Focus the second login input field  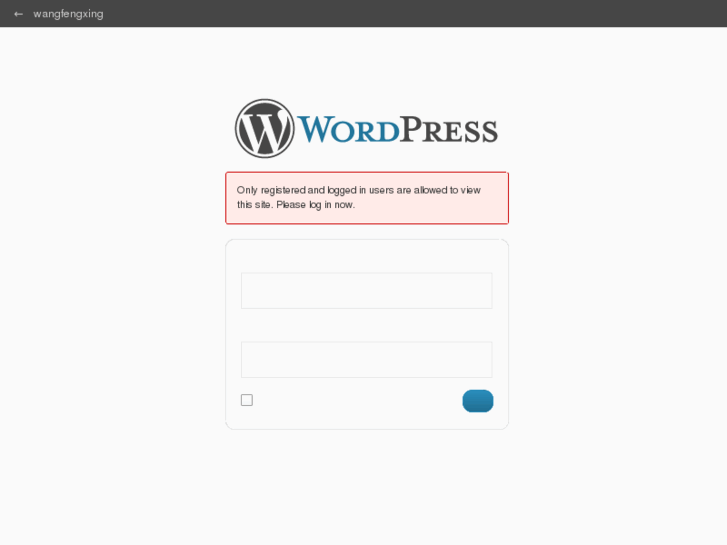click(366, 359)
